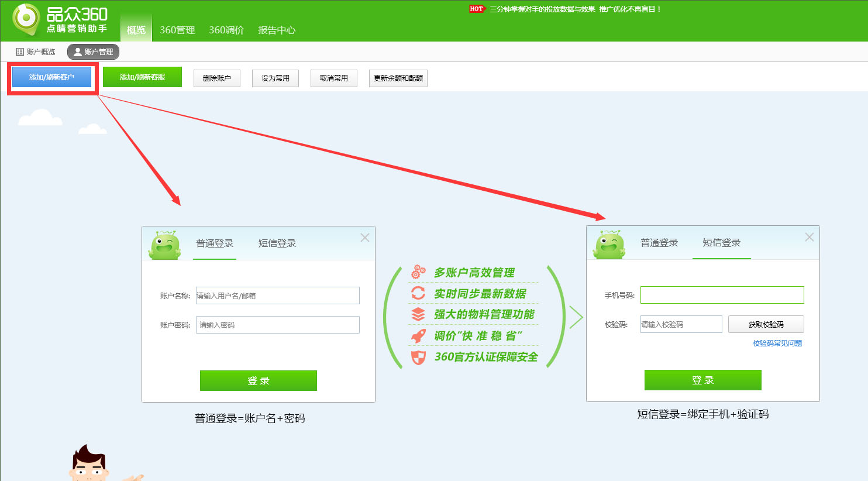Viewport: 868px width, 481px height.
Task: Click the 设为常用 button
Action: coord(275,78)
